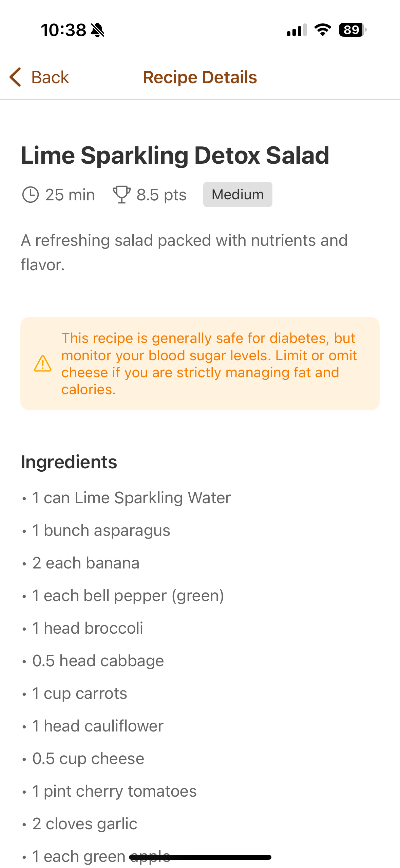This screenshot has height=868, width=400.
Task: Tap the clock icon beside 25 min
Action: pyautogui.click(x=31, y=195)
